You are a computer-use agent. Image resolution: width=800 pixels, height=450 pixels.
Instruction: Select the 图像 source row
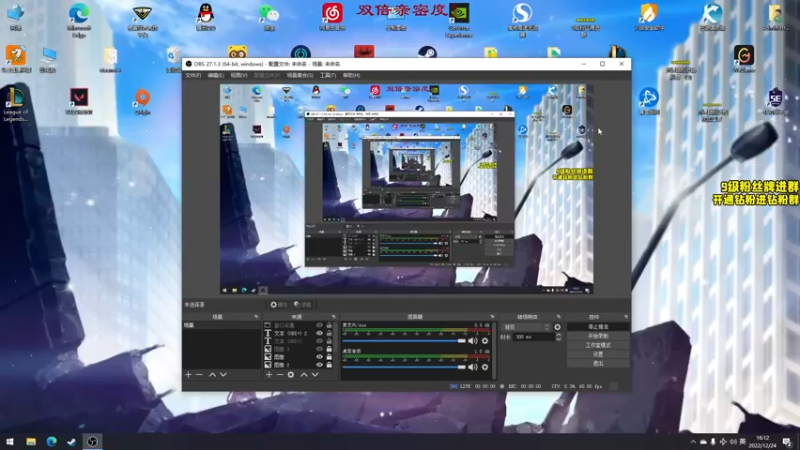click(x=298, y=357)
